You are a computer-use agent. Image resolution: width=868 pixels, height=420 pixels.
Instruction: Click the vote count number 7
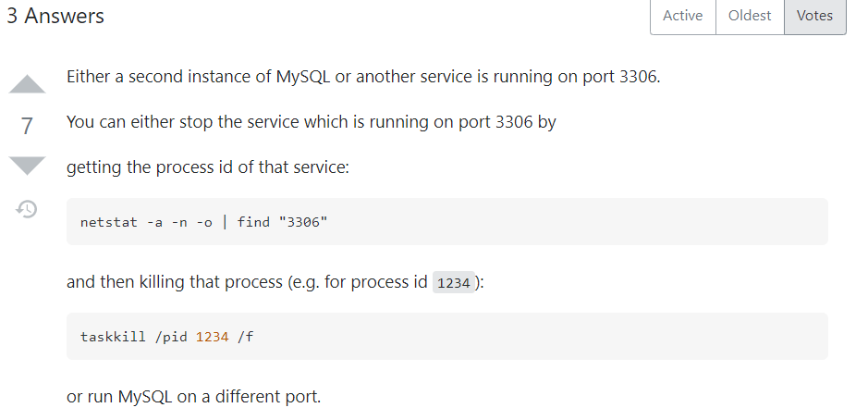(27, 126)
